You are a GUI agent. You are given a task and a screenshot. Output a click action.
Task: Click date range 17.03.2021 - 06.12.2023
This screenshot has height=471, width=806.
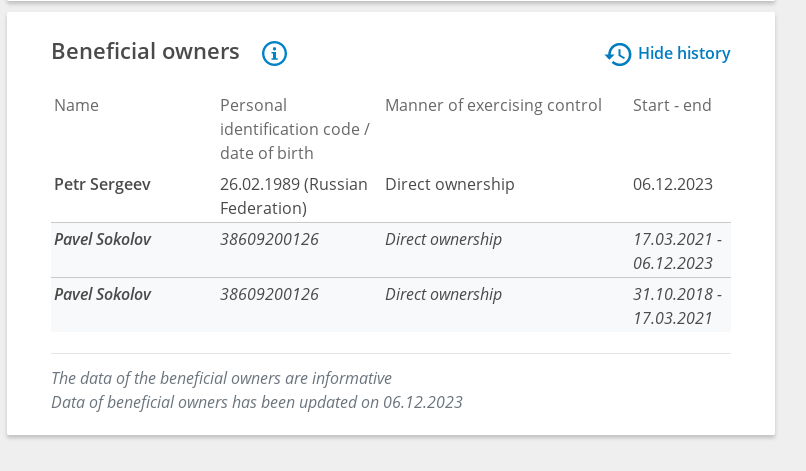(x=677, y=251)
